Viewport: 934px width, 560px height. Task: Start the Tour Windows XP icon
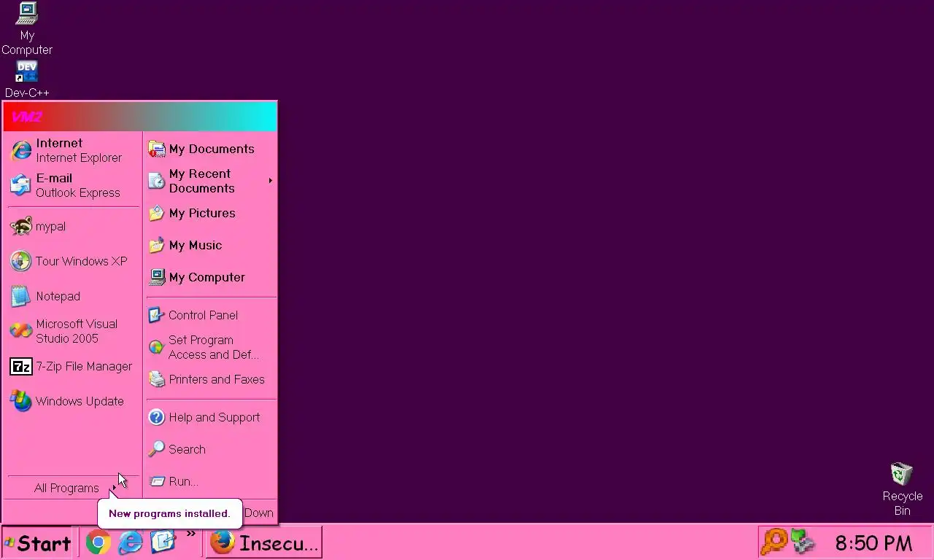[x=21, y=261]
